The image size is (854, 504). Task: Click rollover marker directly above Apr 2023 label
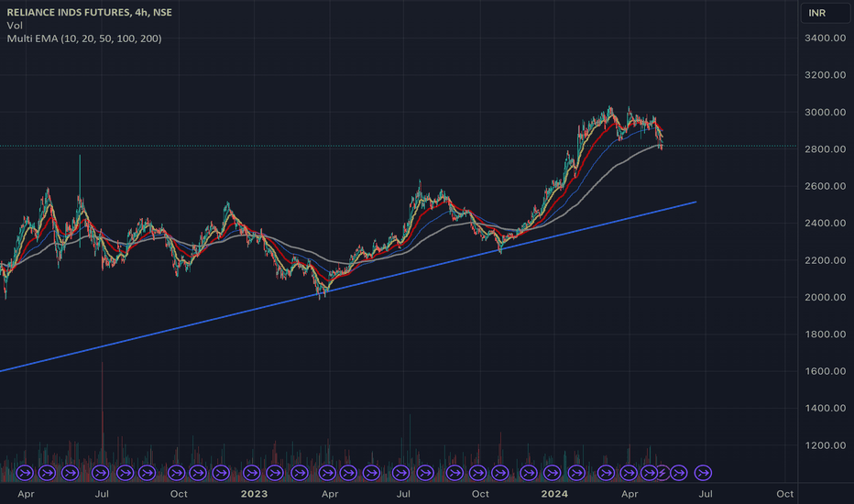point(327,473)
